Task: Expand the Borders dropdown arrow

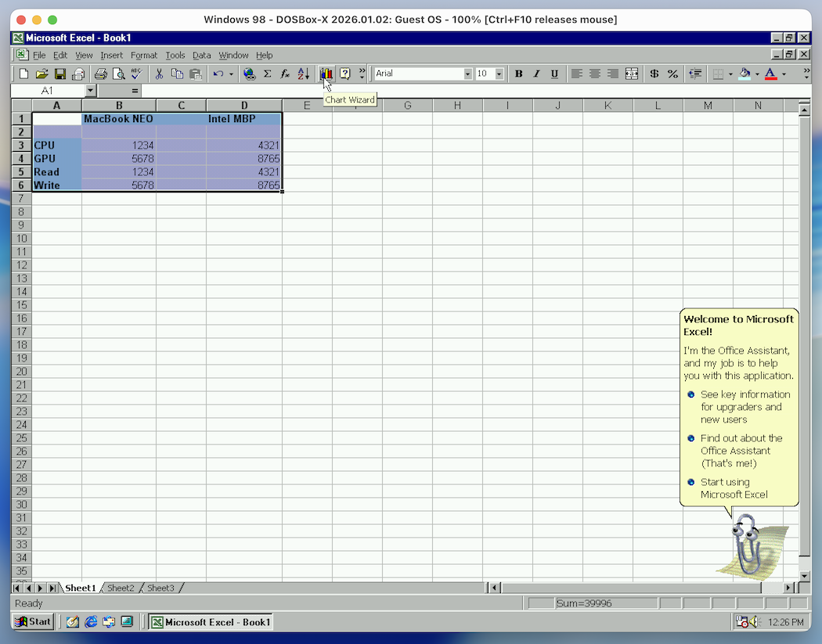Action: (x=730, y=74)
